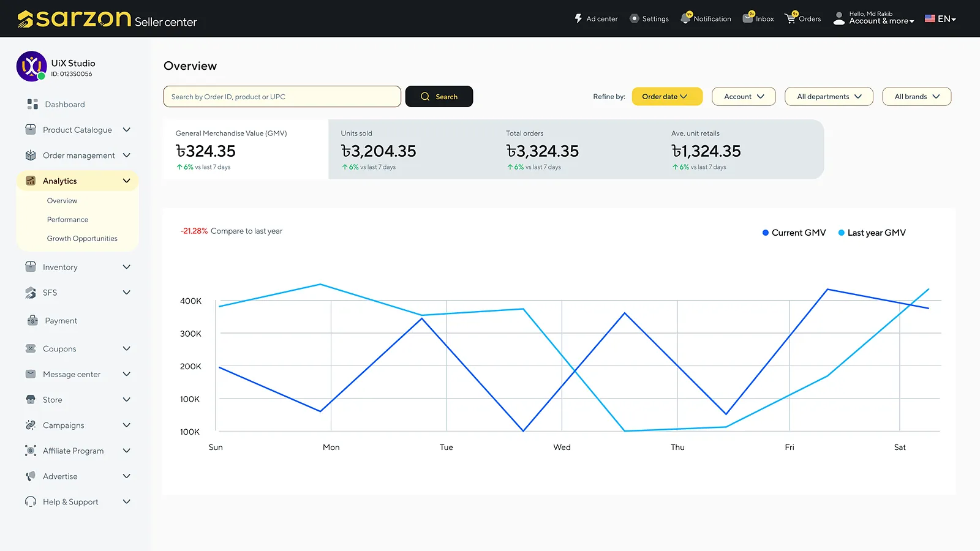Viewport: 980px width, 551px height.
Task: Toggle the Last year GMV legend dot
Action: [x=842, y=233]
